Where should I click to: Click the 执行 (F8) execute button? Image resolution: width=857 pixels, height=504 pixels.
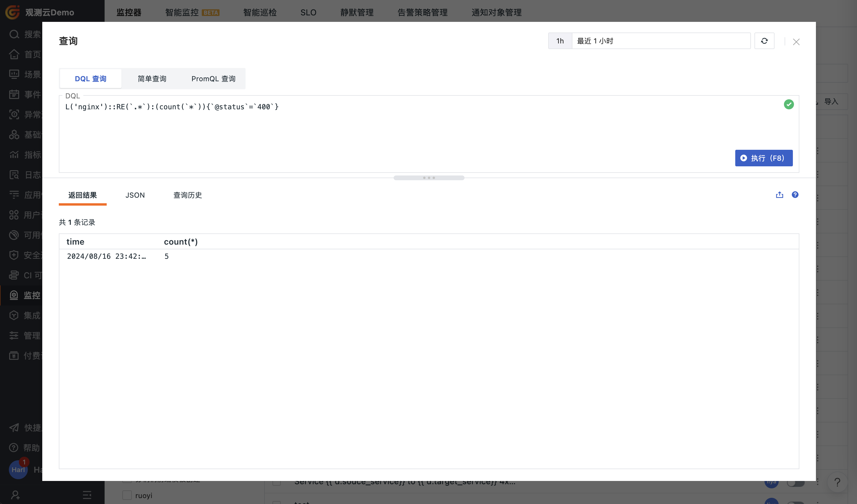pos(764,158)
